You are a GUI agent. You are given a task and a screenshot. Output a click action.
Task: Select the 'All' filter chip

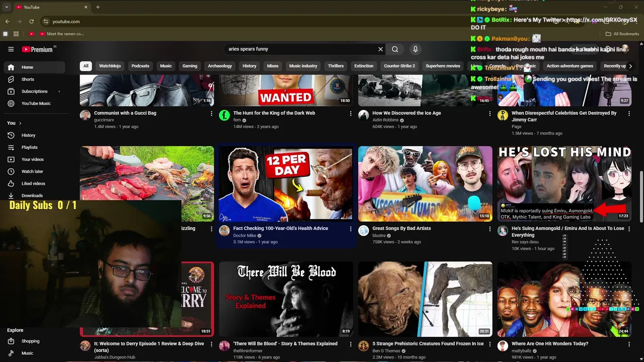coord(86,66)
